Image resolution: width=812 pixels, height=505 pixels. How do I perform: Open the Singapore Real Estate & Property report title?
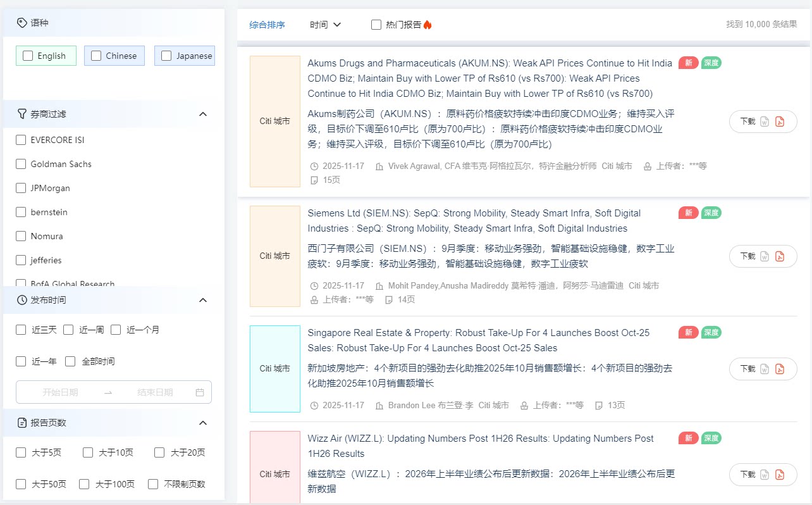(x=479, y=340)
